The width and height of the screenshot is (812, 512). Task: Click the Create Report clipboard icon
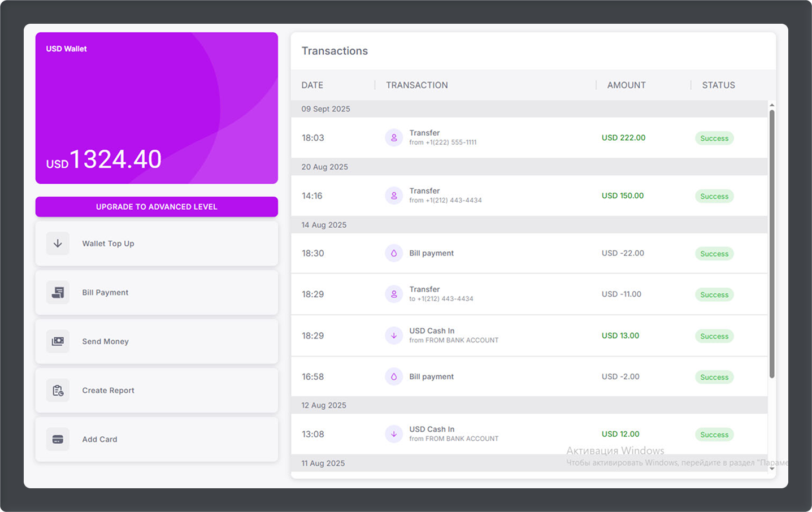pyautogui.click(x=58, y=390)
